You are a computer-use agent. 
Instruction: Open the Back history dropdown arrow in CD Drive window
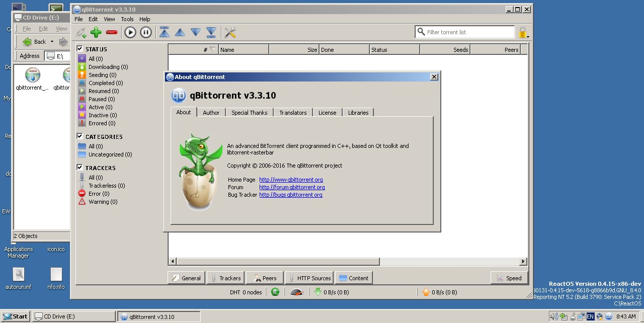[51, 42]
